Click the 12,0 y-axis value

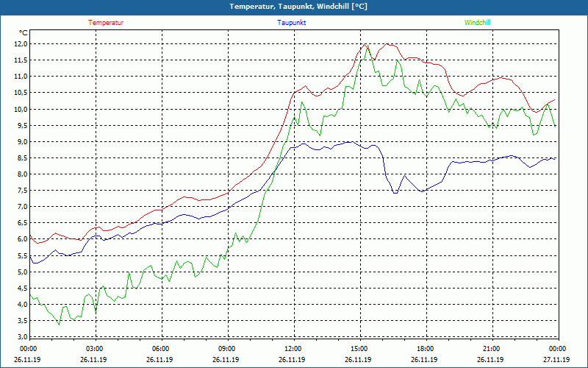click(21, 44)
